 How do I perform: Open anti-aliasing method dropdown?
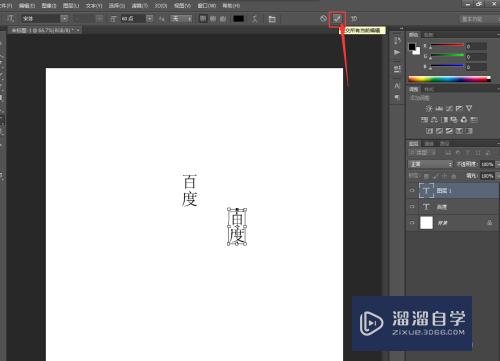point(181,19)
